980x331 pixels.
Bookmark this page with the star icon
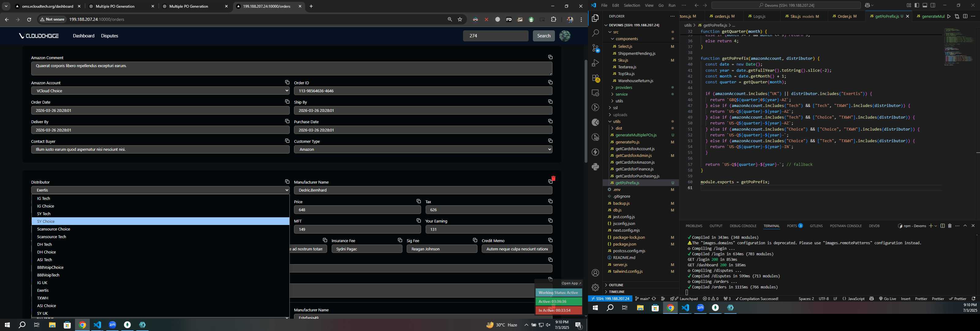pos(460,19)
